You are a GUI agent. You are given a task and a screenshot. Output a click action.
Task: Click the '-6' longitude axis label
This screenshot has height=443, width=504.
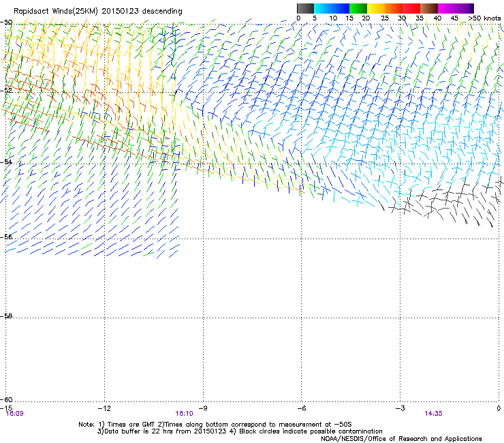click(x=301, y=408)
